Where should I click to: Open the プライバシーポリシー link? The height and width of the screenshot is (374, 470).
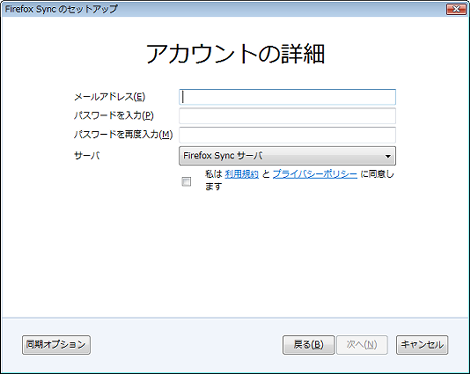pos(315,174)
